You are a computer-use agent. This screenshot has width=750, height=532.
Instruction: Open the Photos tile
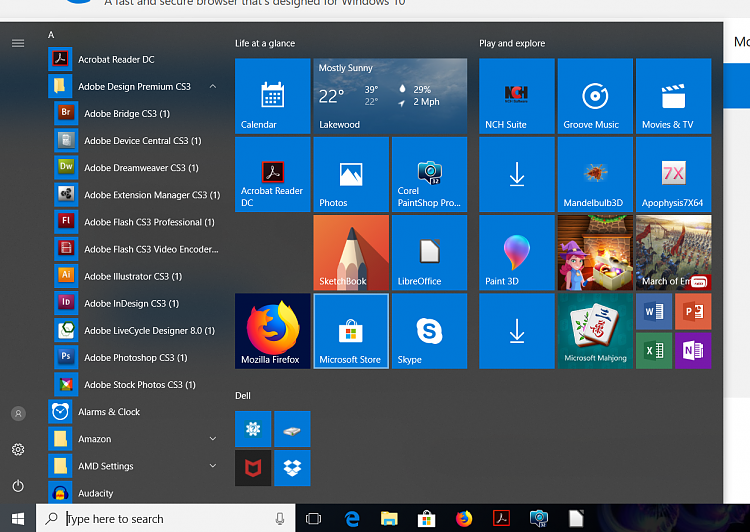(351, 175)
